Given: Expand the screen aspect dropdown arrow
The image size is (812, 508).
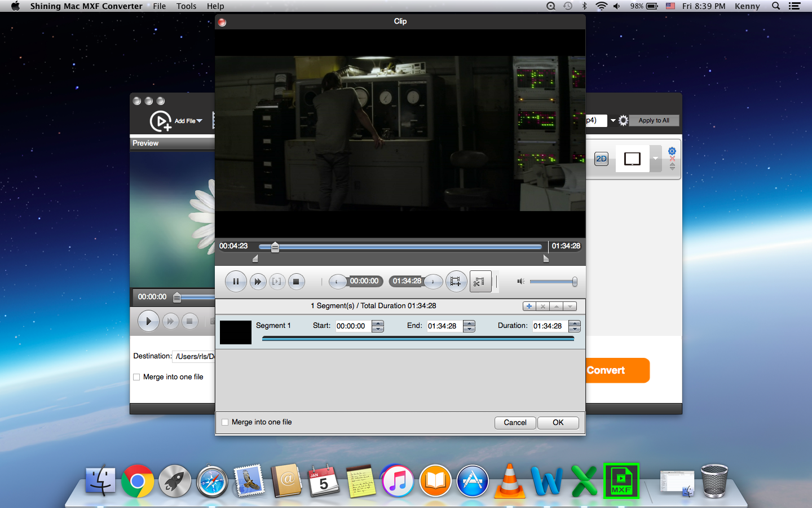Looking at the screenshot, I should (x=655, y=159).
